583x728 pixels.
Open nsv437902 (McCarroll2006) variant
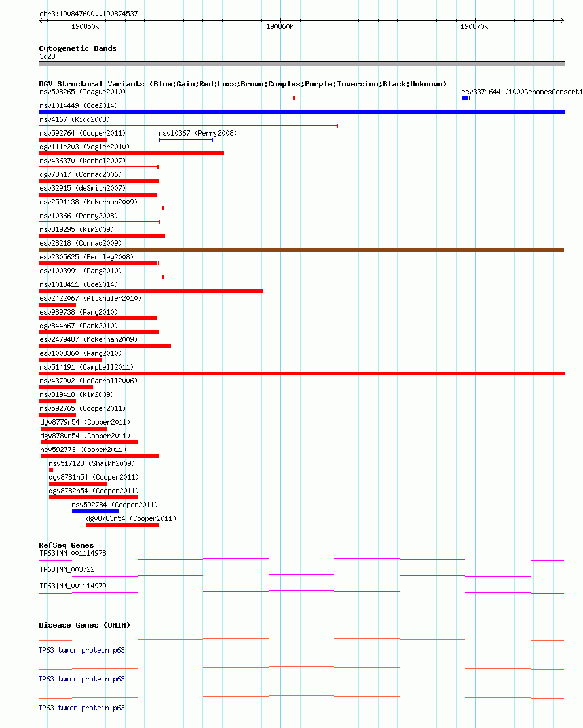[x=88, y=381]
